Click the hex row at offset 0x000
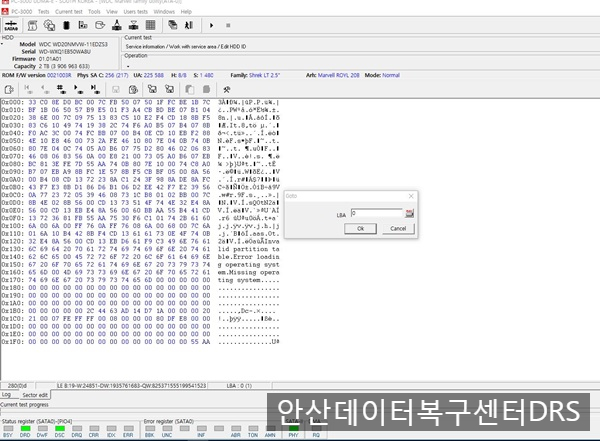 point(140,102)
